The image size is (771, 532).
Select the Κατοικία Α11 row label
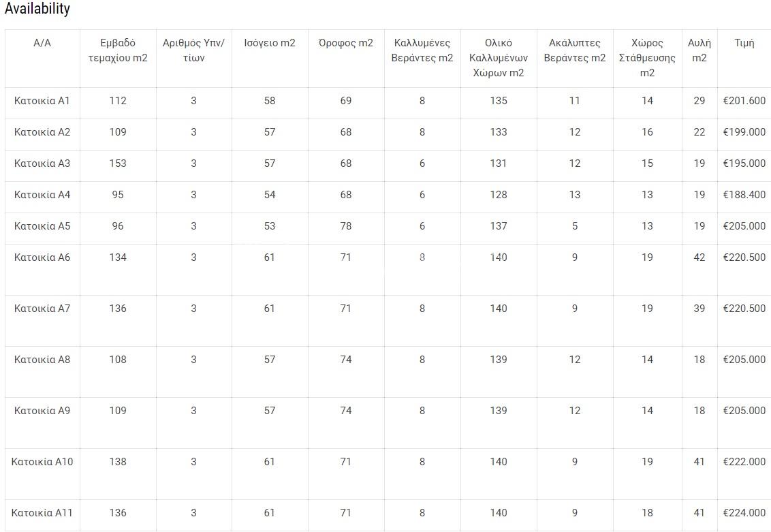(42, 513)
